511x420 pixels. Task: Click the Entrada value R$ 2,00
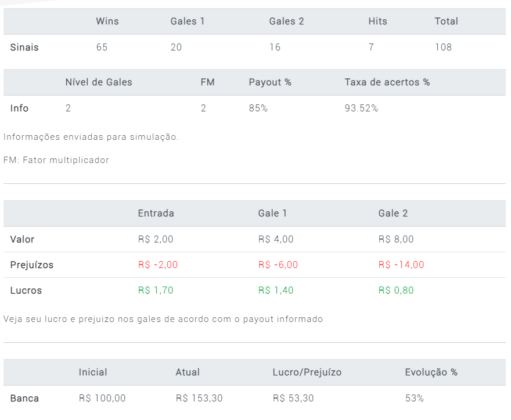pyautogui.click(x=156, y=240)
